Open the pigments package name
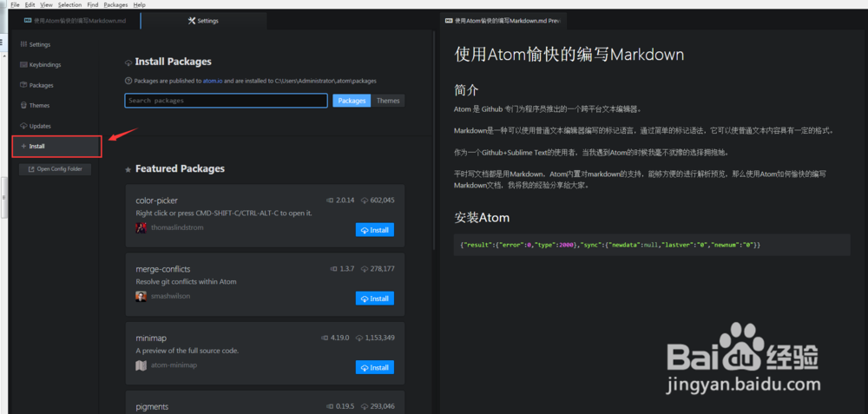868x414 pixels. click(x=152, y=407)
